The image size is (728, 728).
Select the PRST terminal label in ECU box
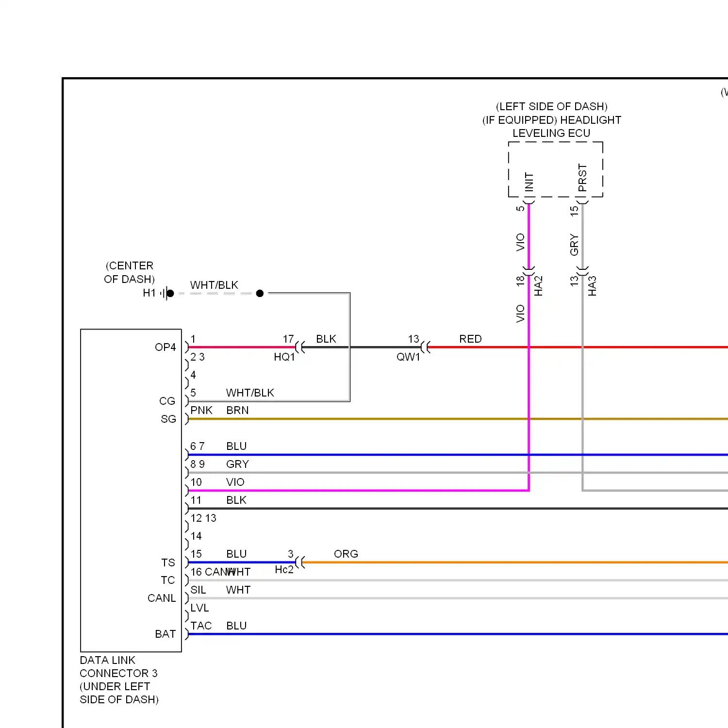tap(582, 178)
